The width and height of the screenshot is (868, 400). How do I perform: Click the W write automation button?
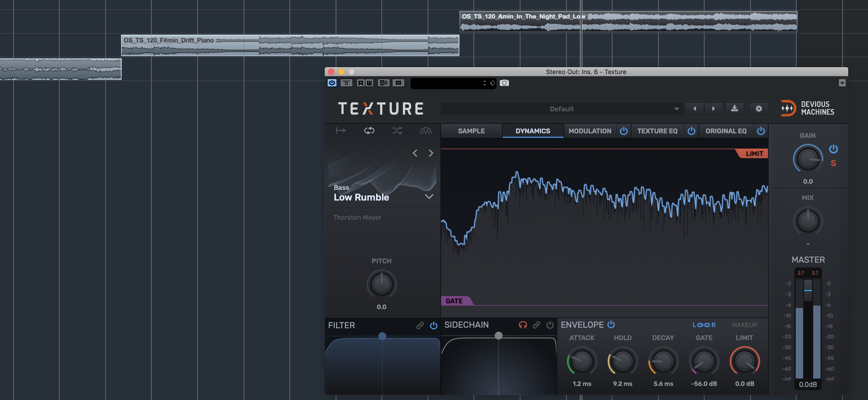click(x=369, y=83)
